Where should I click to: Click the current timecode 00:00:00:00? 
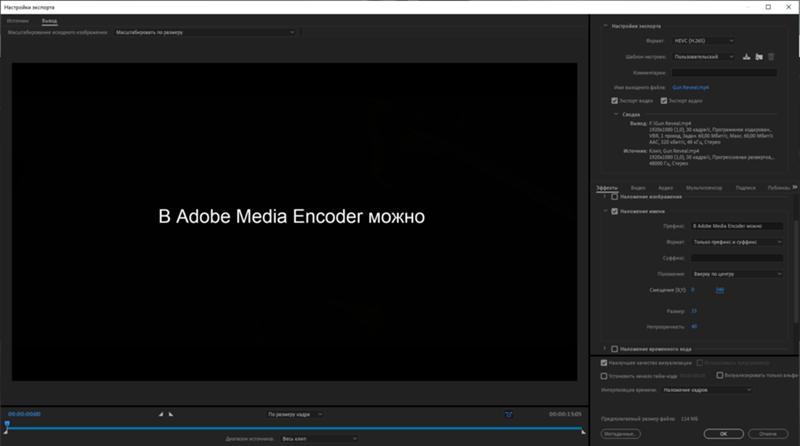[24, 414]
